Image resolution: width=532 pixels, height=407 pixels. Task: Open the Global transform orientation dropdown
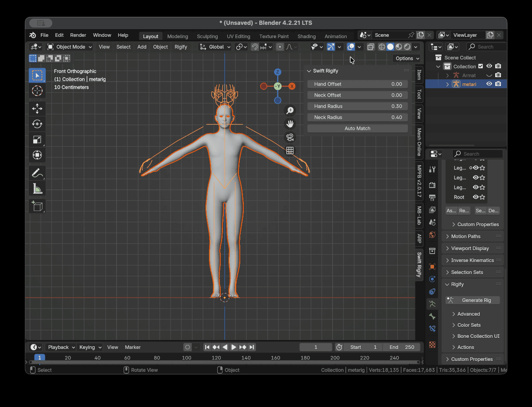[215, 47]
